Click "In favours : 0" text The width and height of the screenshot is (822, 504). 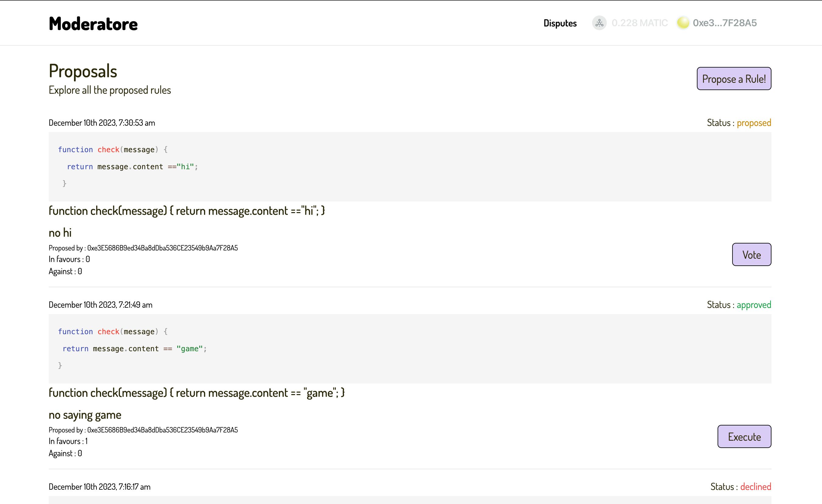[x=69, y=259]
